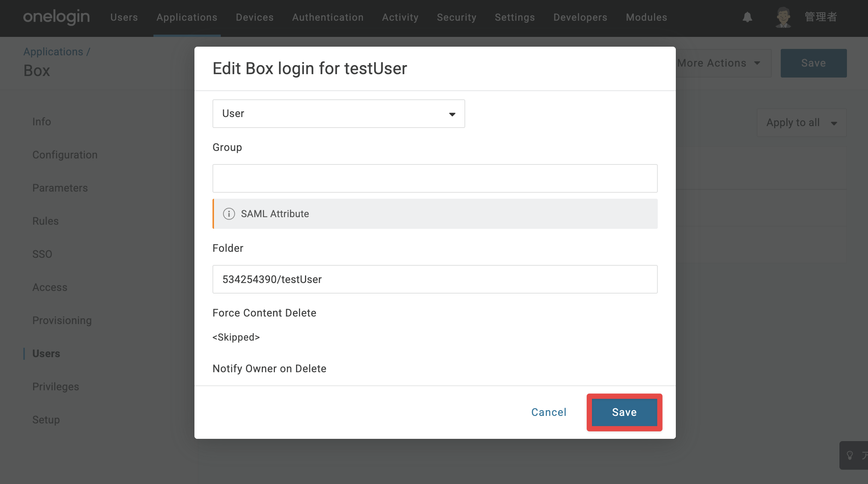The width and height of the screenshot is (868, 484).
Task: Switch to the Setup tab
Action: [46, 420]
